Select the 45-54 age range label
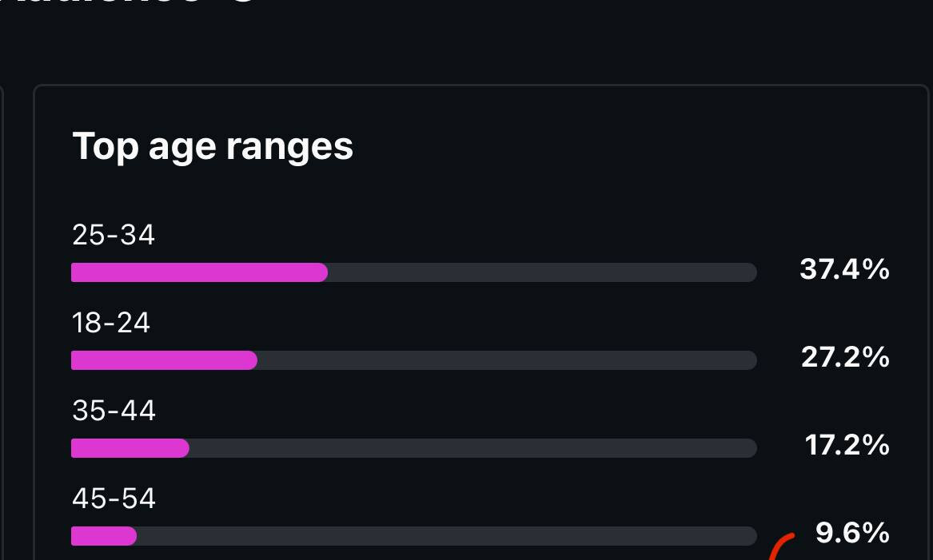The image size is (933, 560). [x=114, y=498]
